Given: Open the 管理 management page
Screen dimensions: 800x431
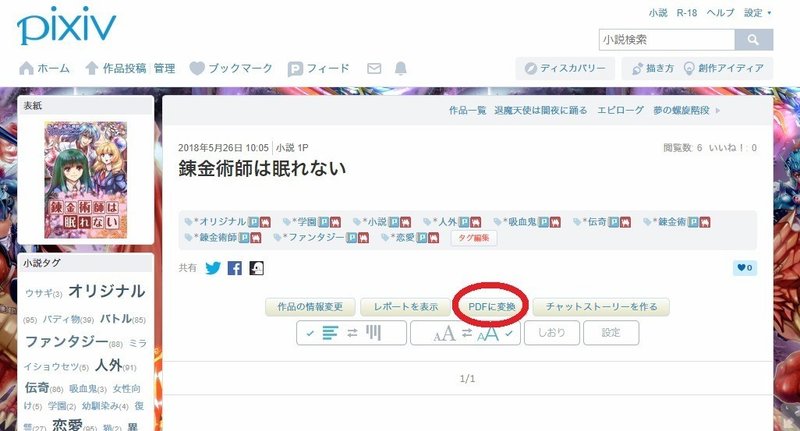Looking at the screenshot, I should [x=164, y=68].
